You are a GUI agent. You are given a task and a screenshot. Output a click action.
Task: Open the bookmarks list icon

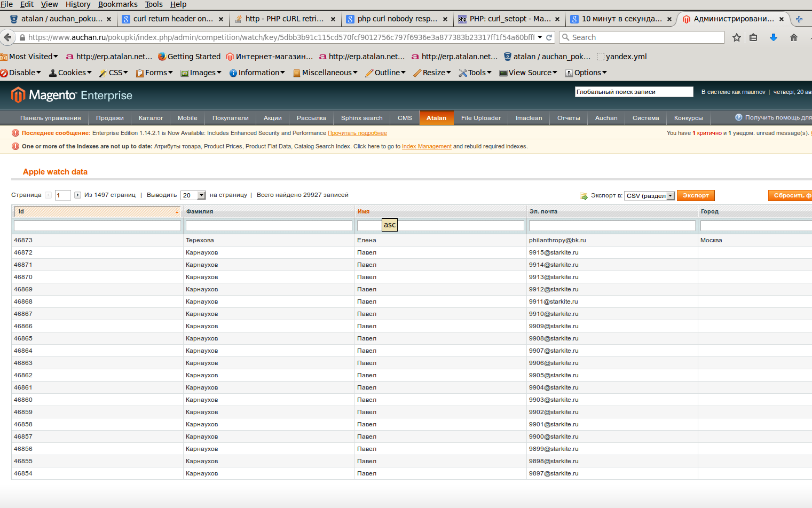tap(753, 37)
